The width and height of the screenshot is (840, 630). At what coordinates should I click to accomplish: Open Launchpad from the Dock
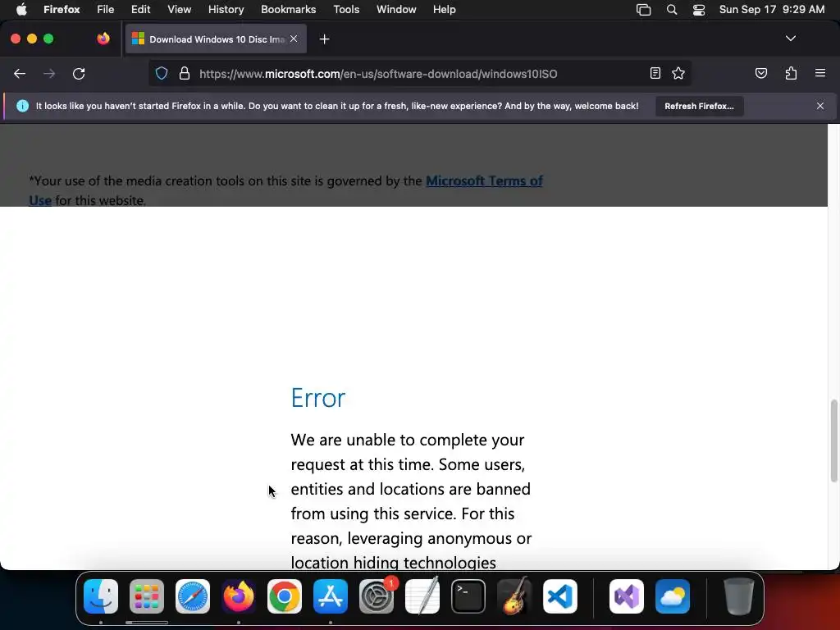pos(147,596)
